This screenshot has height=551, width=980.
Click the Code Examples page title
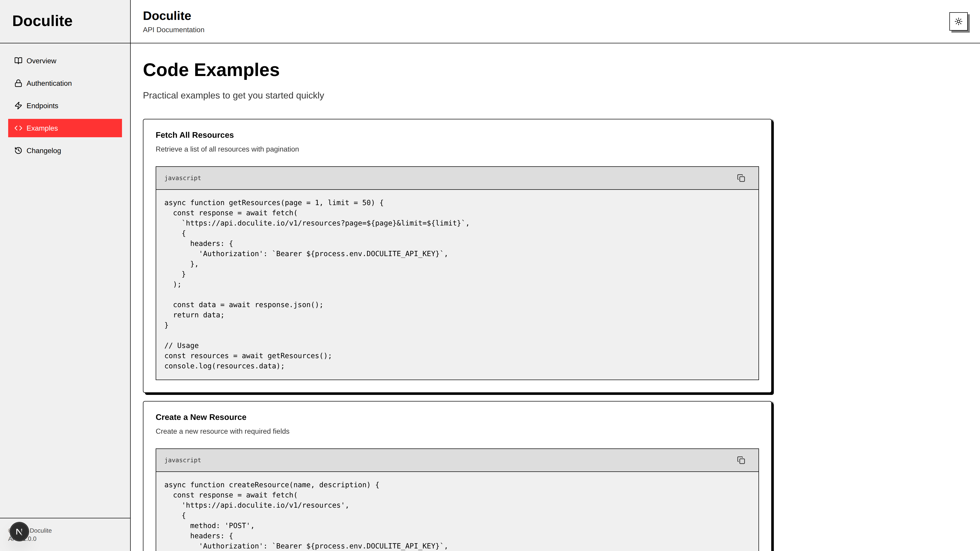click(211, 70)
